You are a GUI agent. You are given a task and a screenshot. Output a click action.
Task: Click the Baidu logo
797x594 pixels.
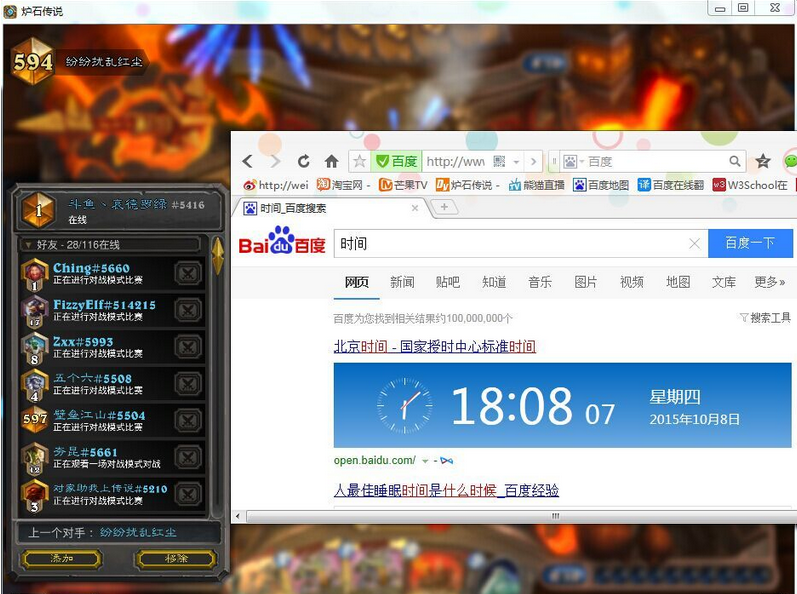pos(282,241)
